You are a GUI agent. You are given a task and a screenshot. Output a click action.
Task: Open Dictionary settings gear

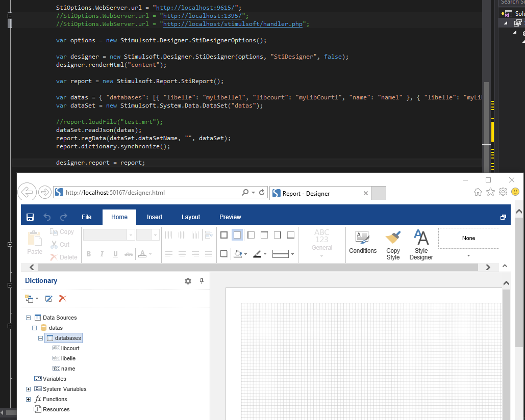pyautogui.click(x=188, y=281)
